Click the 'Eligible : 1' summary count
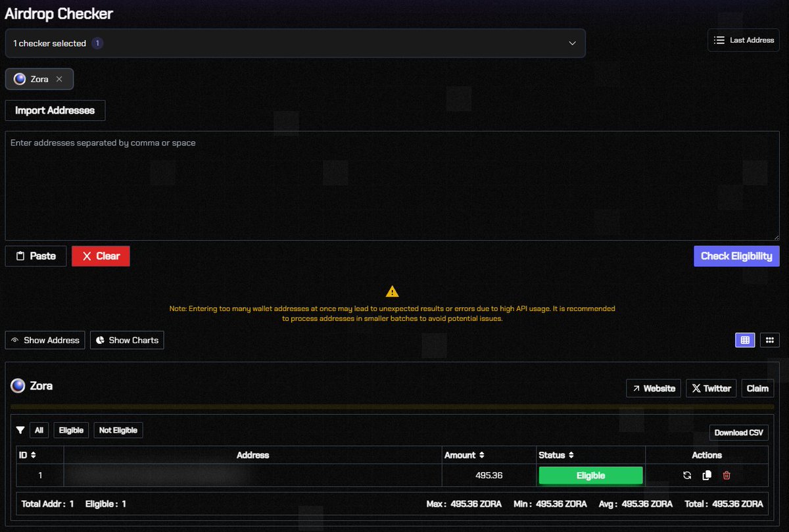The width and height of the screenshot is (789, 532). click(x=106, y=504)
